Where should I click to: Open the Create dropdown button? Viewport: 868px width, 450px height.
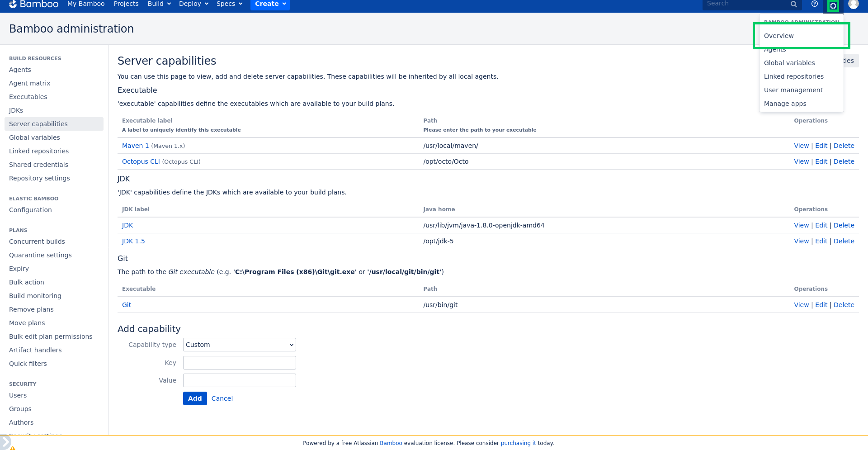(270, 4)
